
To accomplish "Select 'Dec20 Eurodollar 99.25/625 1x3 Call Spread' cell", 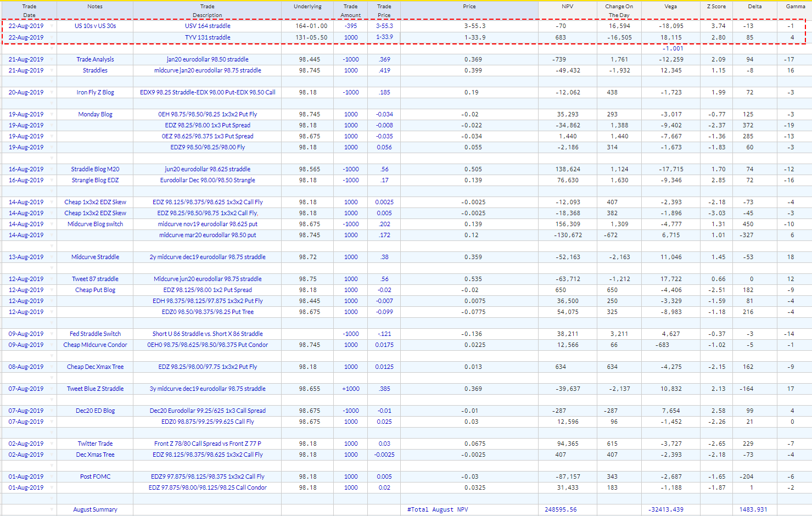I will [208, 411].
